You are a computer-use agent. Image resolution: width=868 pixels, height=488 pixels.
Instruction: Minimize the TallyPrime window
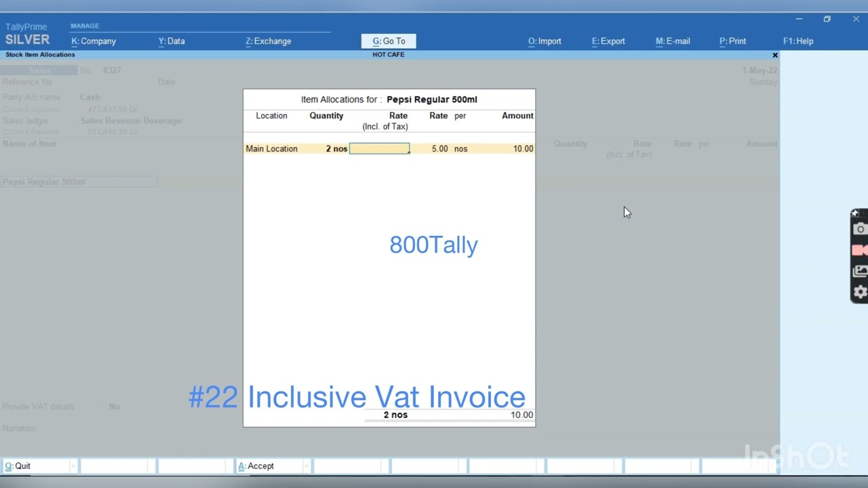[799, 19]
